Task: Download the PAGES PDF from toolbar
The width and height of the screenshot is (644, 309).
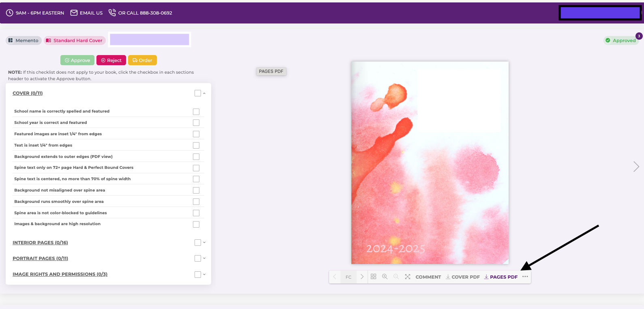Action: [501, 277]
